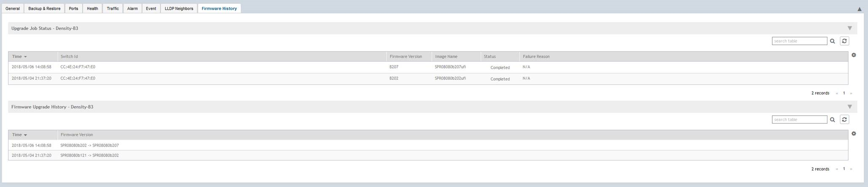Collapse the Upgrade Job Status section
This screenshot has height=187, width=868.
pos(849,28)
